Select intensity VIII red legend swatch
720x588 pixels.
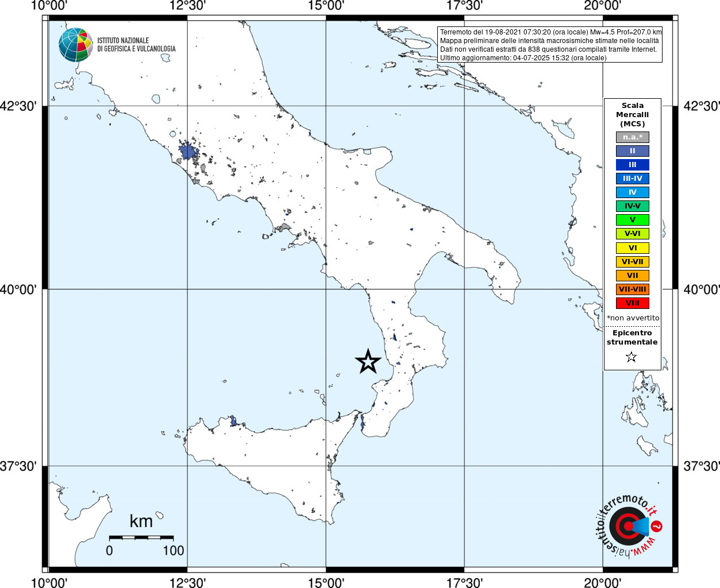pos(632,303)
